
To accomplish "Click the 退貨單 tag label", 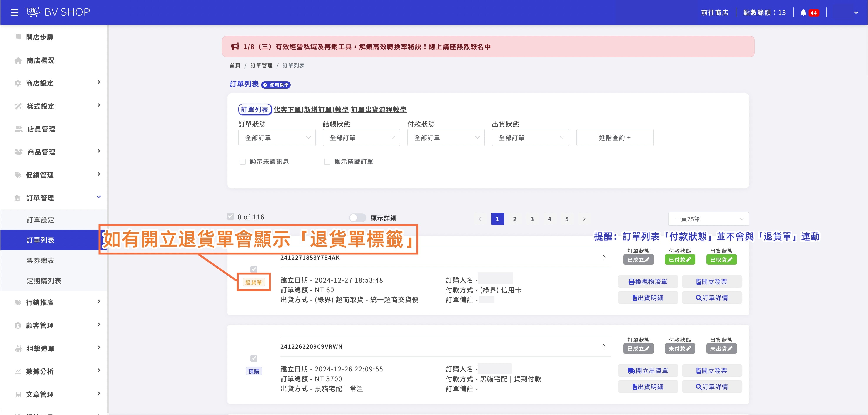I will (253, 282).
